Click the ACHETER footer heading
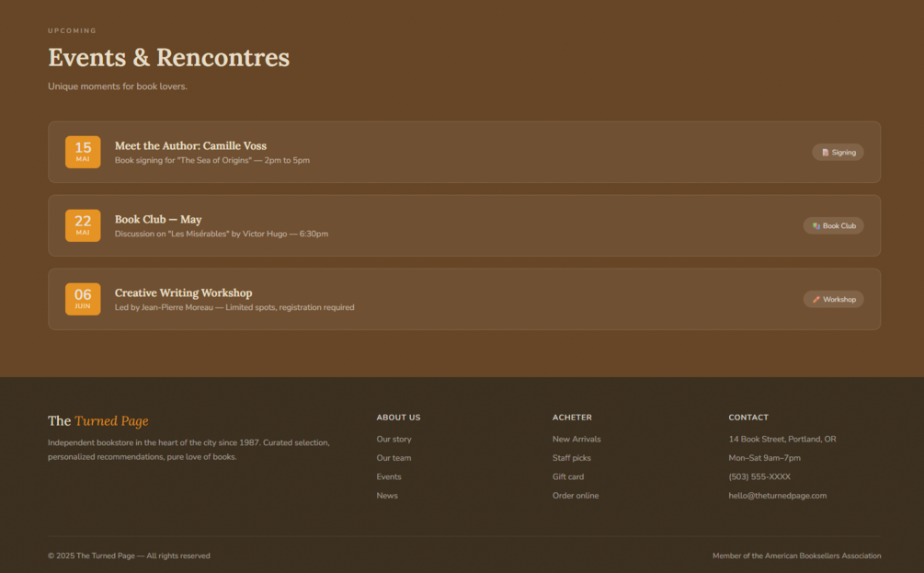This screenshot has height=573, width=924. coord(572,418)
